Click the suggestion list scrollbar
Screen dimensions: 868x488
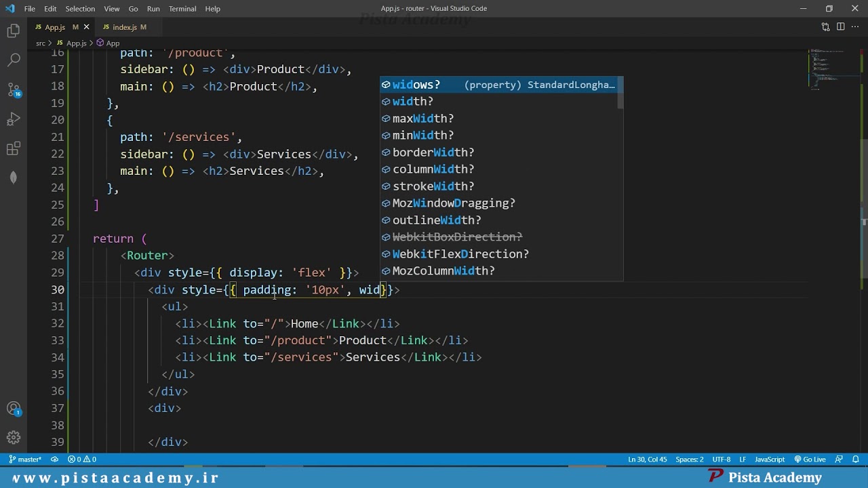620,93
